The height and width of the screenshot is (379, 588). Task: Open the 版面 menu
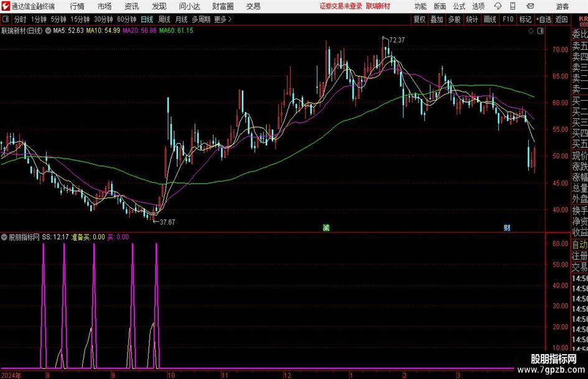tap(440, 6)
